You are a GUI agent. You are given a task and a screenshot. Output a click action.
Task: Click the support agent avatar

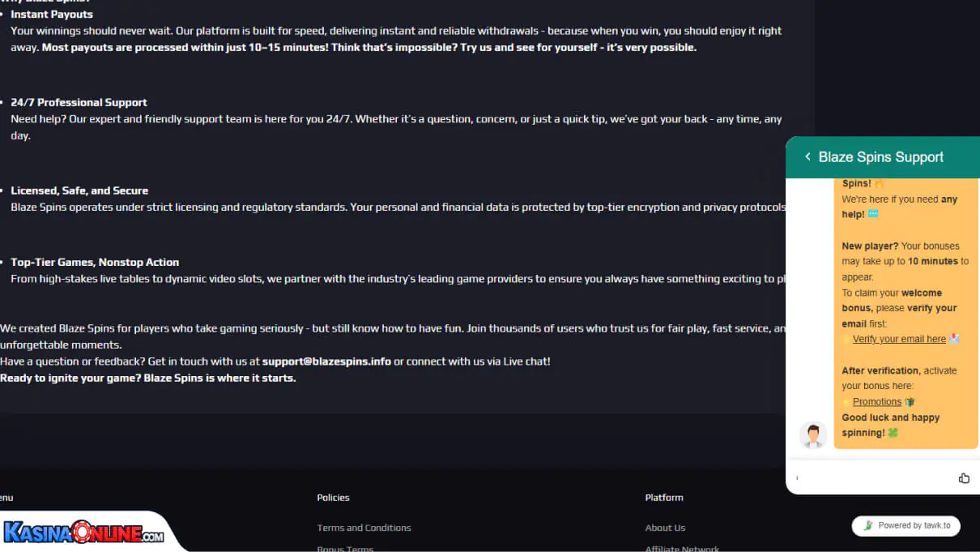[812, 435]
